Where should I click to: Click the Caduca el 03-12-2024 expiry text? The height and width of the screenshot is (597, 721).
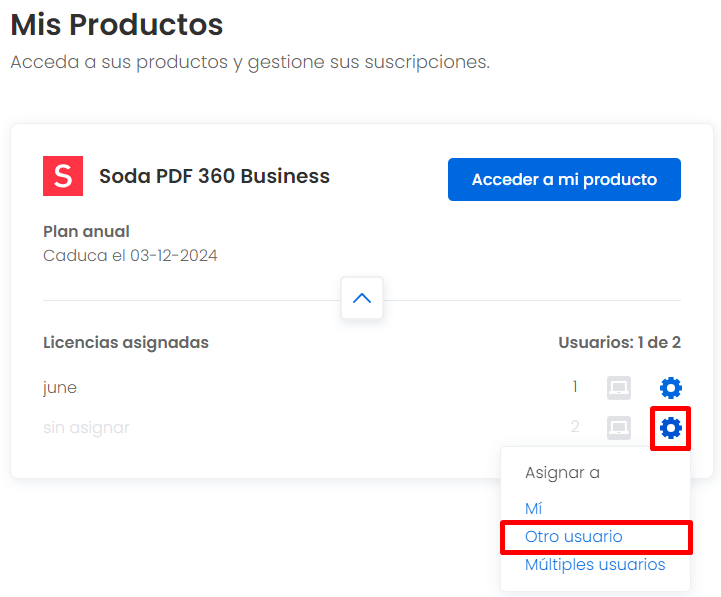click(130, 255)
